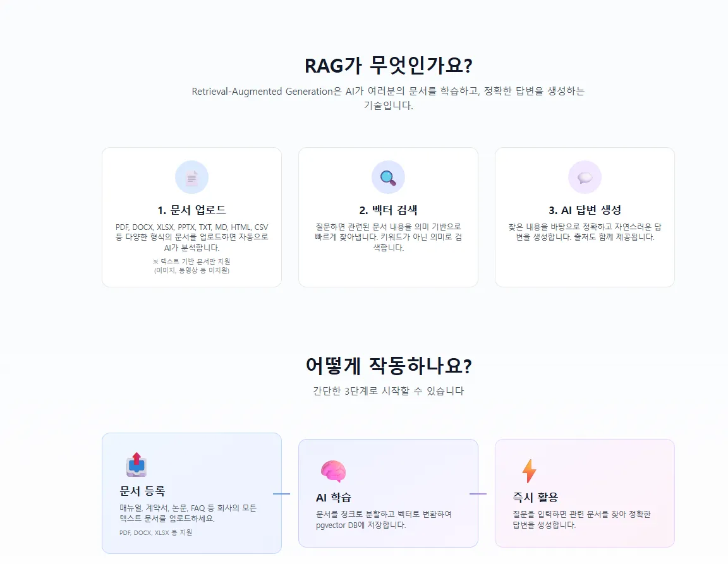Select the '1. 문서 업로드' card title
The height and width of the screenshot is (564, 728).
coord(191,210)
